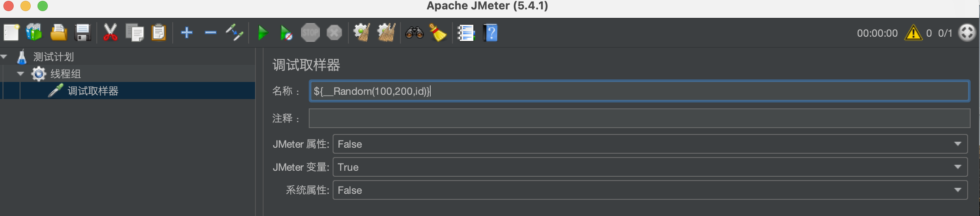Click the 注释 comment input field

[639, 118]
